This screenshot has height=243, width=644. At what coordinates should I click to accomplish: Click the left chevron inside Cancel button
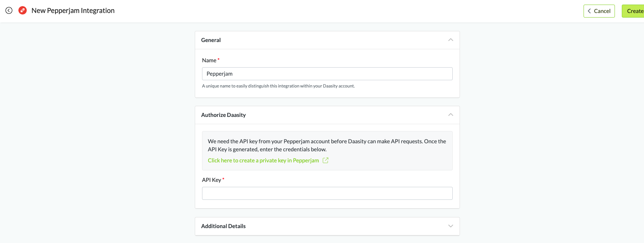coord(589,11)
